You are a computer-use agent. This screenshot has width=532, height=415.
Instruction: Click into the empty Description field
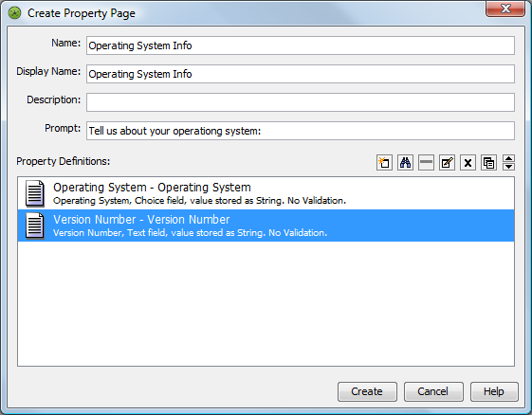coord(301,102)
